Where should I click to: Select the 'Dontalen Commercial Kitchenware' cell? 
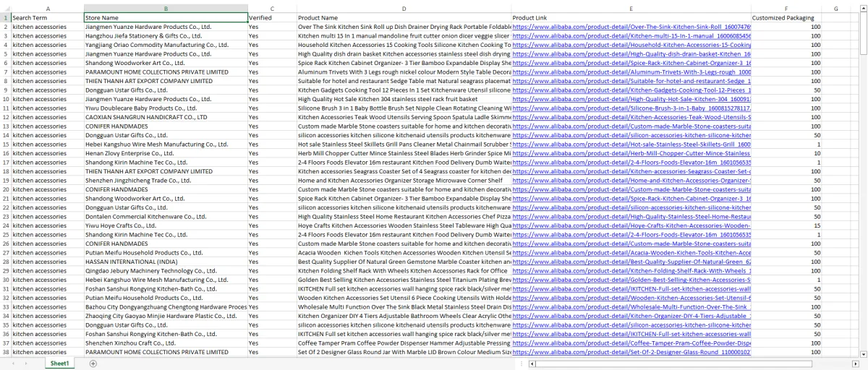click(165, 216)
